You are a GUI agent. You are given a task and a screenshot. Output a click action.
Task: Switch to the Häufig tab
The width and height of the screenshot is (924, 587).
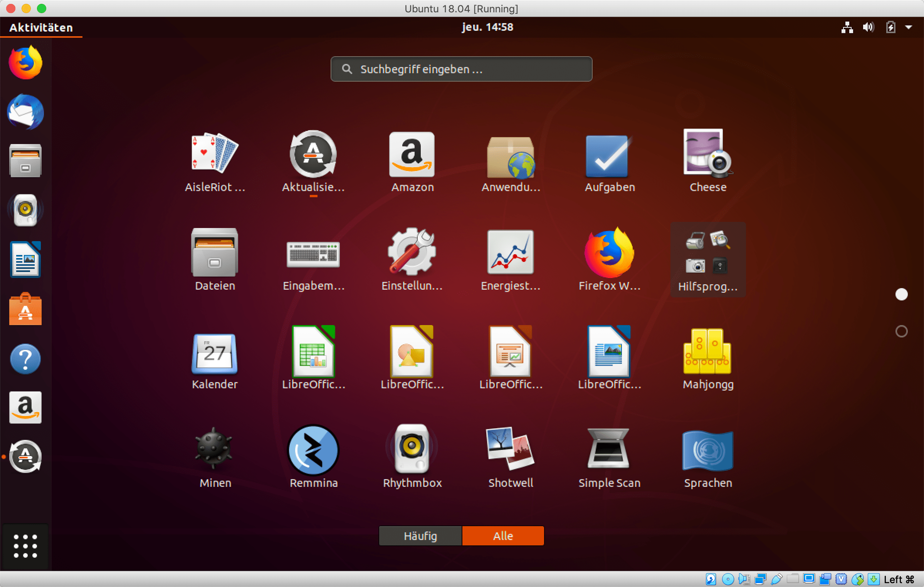[x=420, y=536]
